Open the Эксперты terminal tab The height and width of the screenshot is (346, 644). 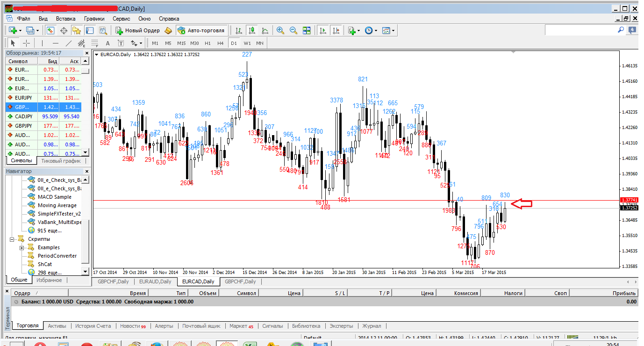coord(342,326)
